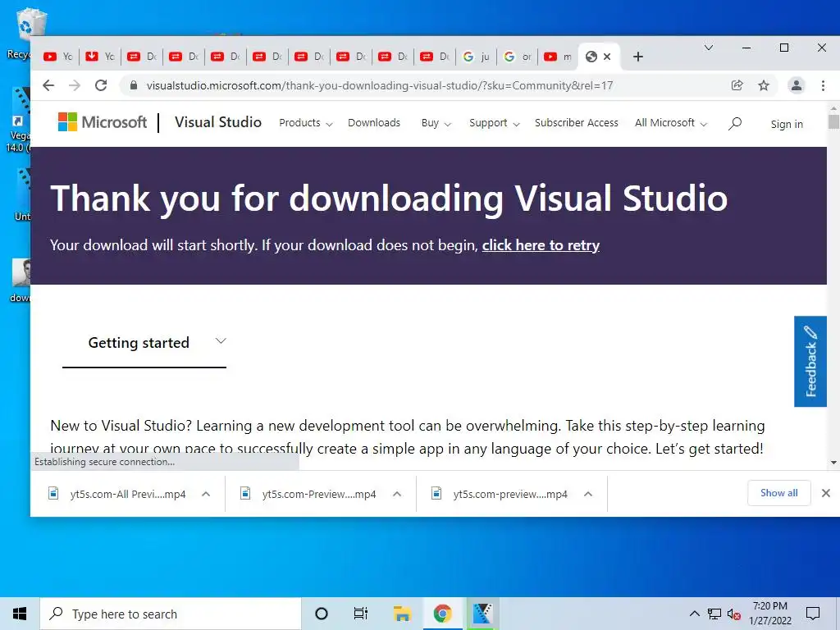
Task: Open Subscriber Access
Action: click(x=577, y=123)
